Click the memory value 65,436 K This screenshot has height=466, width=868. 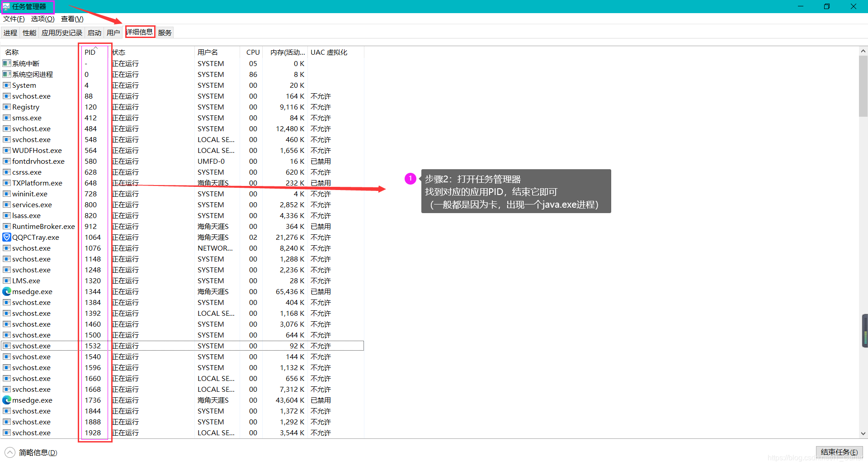pos(290,291)
